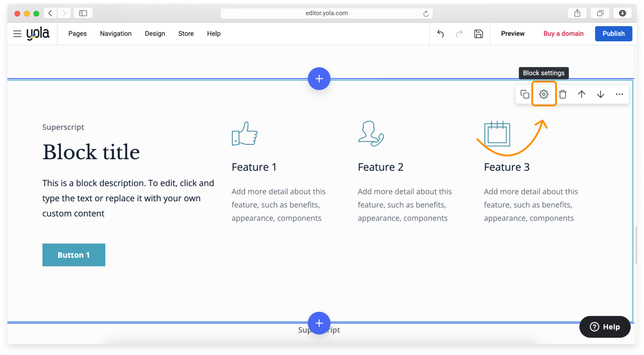The height and width of the screenshot is (355, 644).
Task: Add block using top plus button
Action: 319,78
